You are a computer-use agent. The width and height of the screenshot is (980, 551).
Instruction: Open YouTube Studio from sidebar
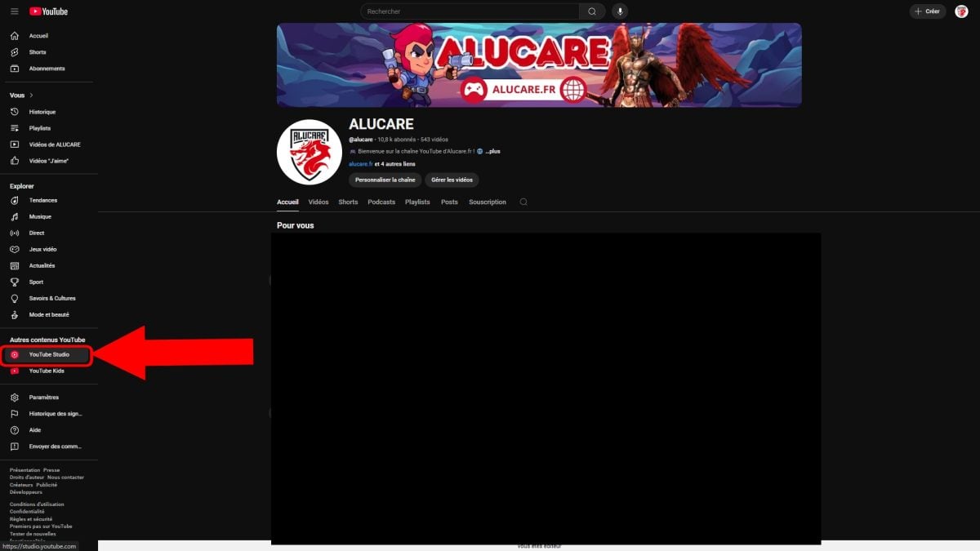[47, 354]
